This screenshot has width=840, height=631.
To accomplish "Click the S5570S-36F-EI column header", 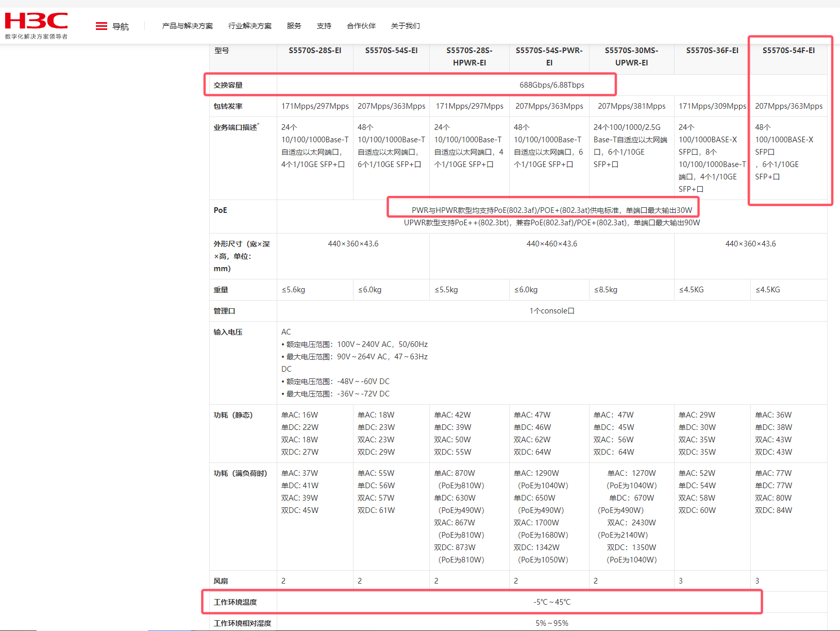I will (712, 51).
